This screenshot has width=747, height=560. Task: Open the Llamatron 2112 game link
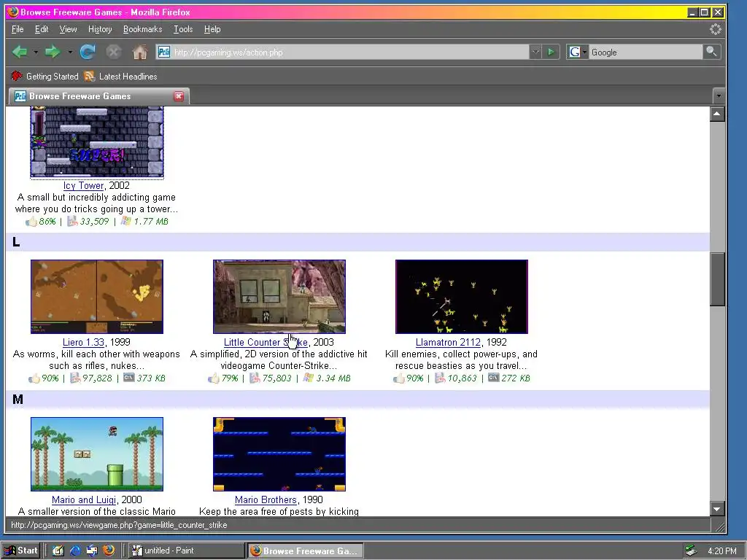coord(448,342)
